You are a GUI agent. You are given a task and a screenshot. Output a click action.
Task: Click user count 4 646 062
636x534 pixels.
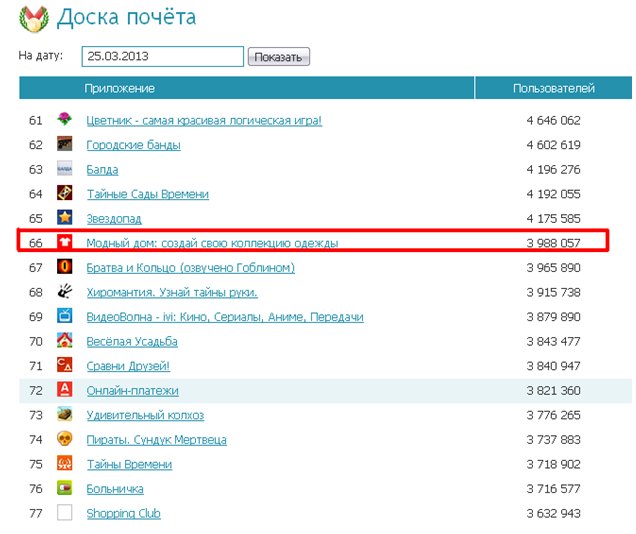[553, 120]
